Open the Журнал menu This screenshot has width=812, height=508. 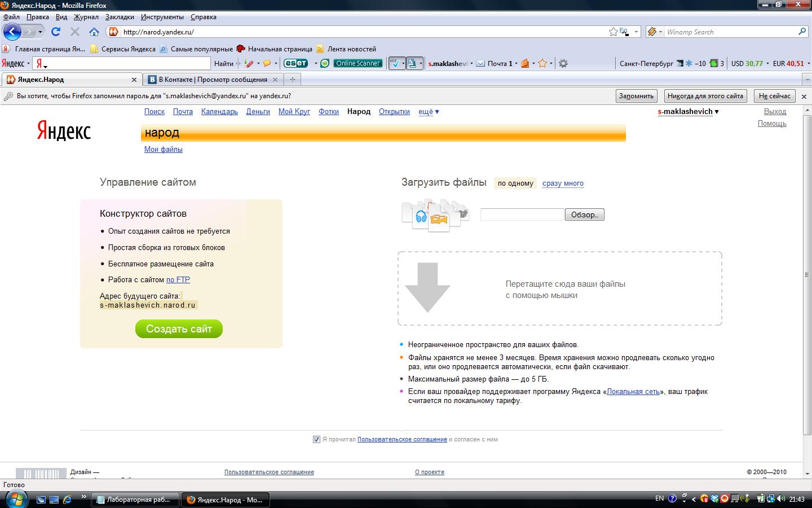(86, 17)
